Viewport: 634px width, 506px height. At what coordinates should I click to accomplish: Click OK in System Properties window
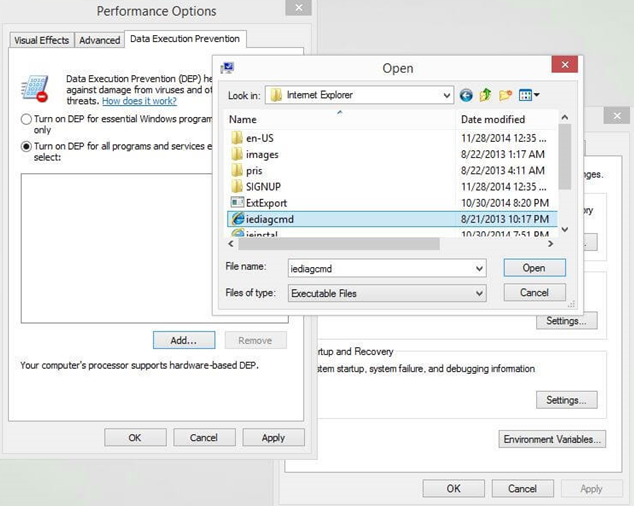tap(454, 489)
